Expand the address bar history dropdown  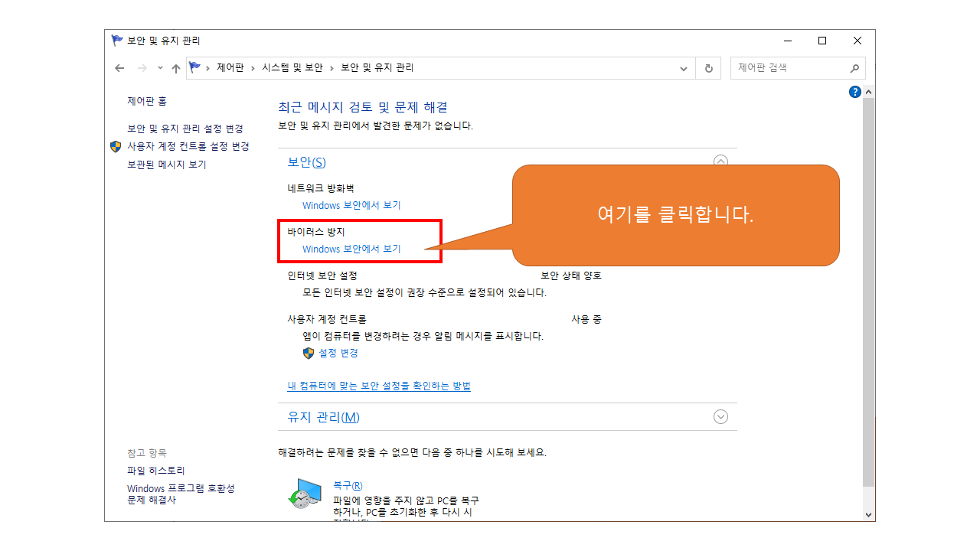click(x=684, y=68)
